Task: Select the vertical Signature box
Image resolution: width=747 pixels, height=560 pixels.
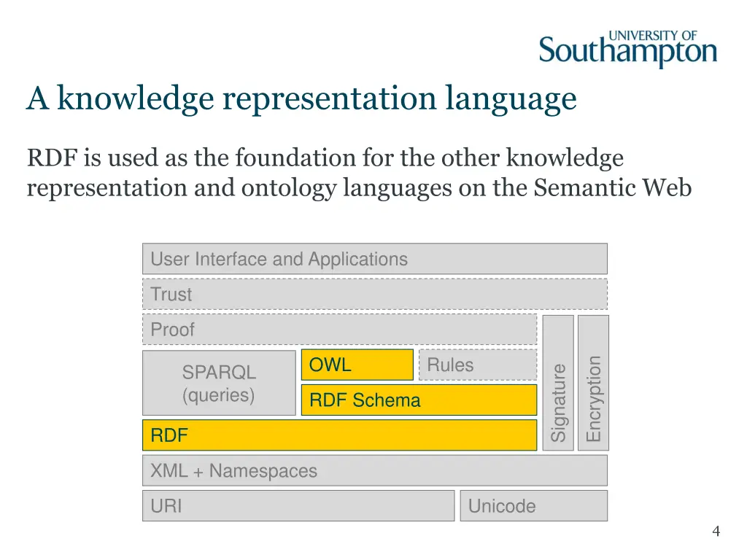Action: (558, 383)
